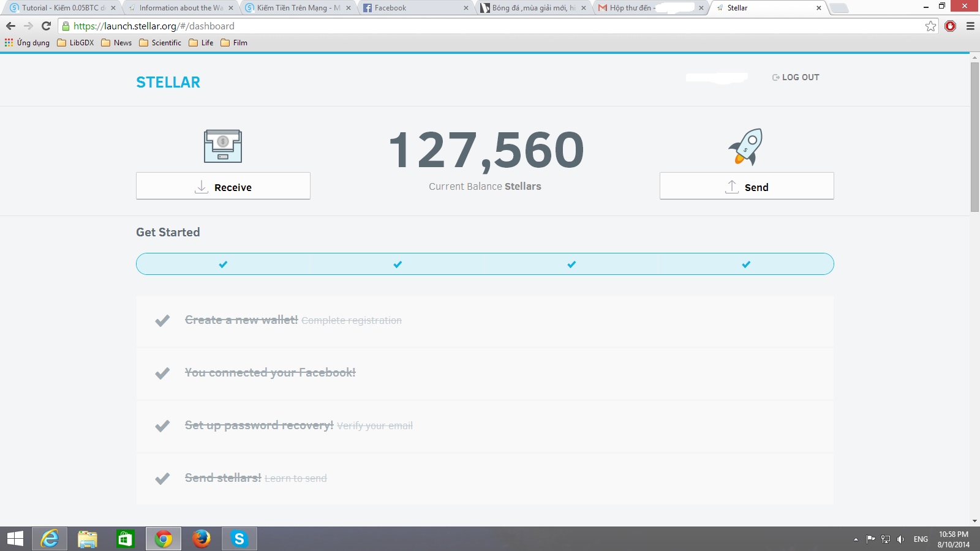
Task: Click checkmark beside You connected your Facebook
Action: 162,373
